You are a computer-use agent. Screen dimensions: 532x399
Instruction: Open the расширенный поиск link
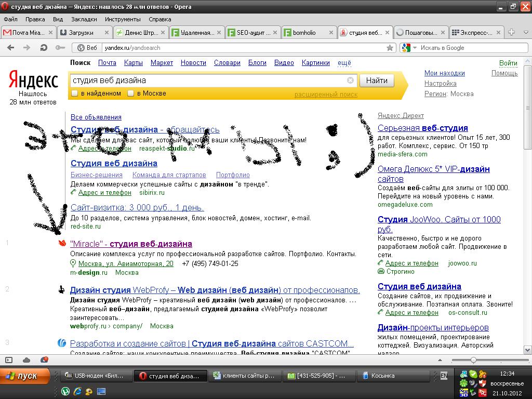pos(326,95)
